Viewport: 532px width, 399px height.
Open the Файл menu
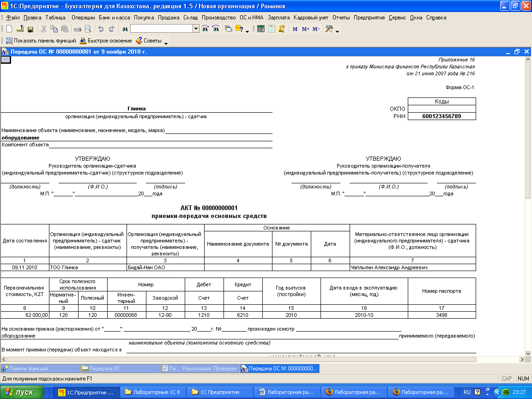(13, 18)
